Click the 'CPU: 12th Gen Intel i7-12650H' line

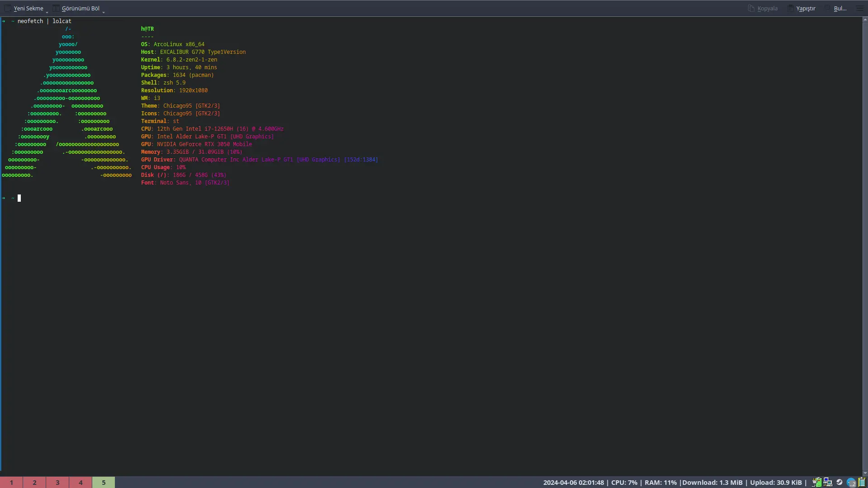[213, 129]
